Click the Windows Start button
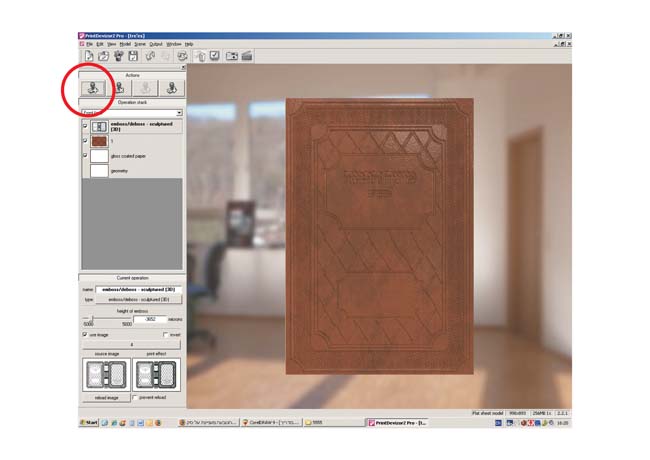The image size is (650, 460). coord(89,423)
